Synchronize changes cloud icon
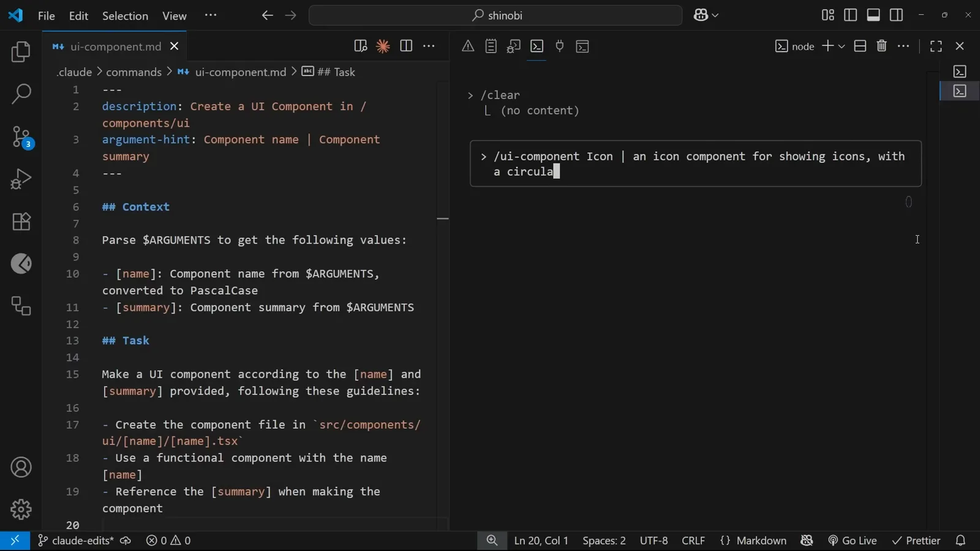The image size is (980, 551). 126,541
